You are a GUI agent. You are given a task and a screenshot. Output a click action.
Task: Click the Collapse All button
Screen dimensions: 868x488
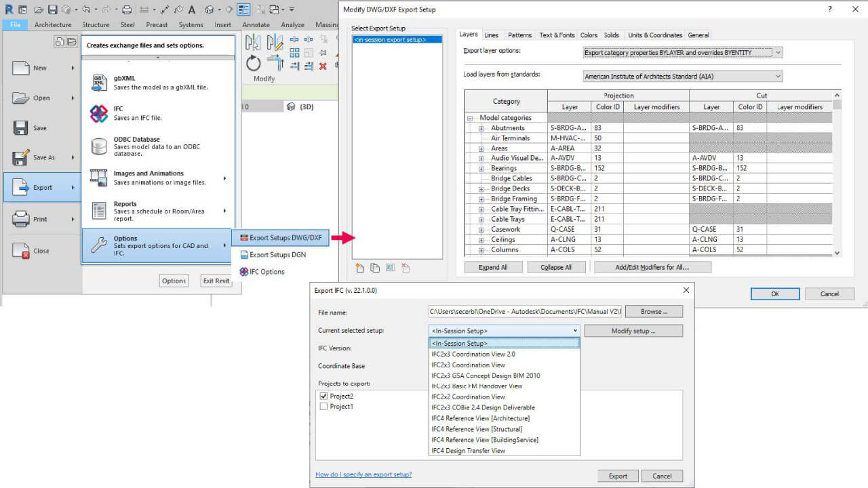[x=555, y=267]
